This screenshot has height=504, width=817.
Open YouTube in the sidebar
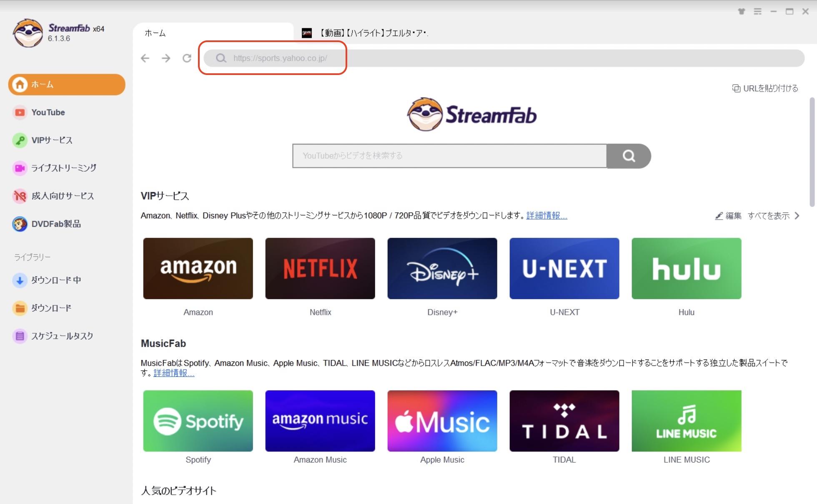click(67, 112)
